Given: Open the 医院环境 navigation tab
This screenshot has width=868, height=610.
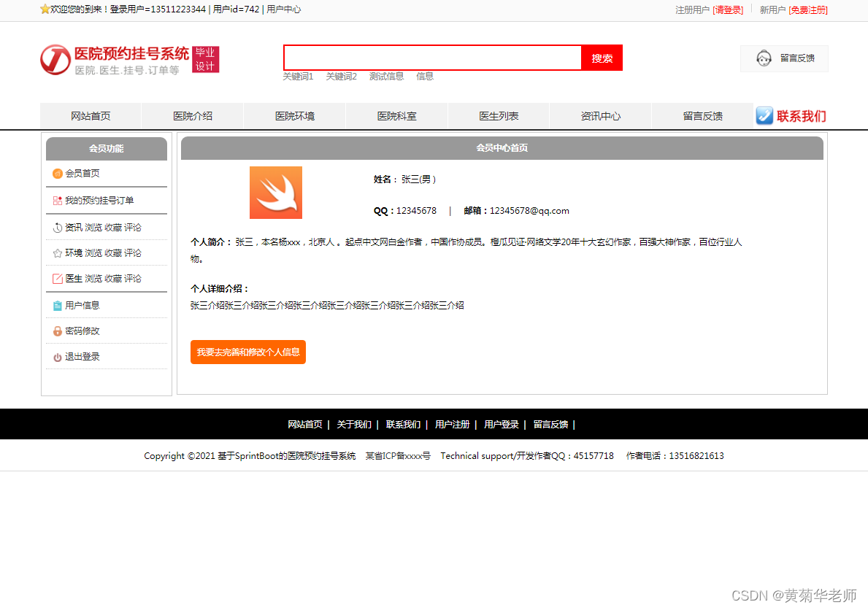Looking at the screenshot, I should [295, 116].
